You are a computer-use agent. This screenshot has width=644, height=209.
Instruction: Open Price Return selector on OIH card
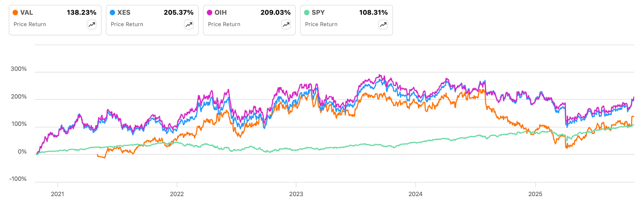point(224,24)
